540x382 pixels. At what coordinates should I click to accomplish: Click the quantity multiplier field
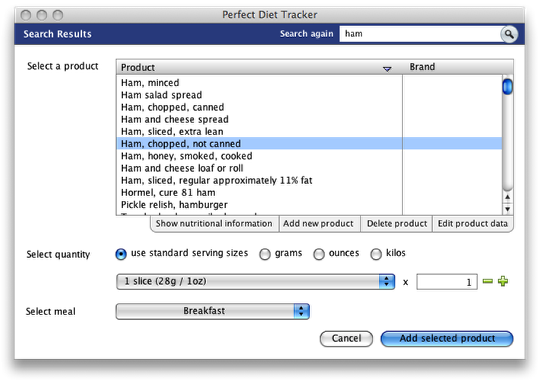pos(447,282)
